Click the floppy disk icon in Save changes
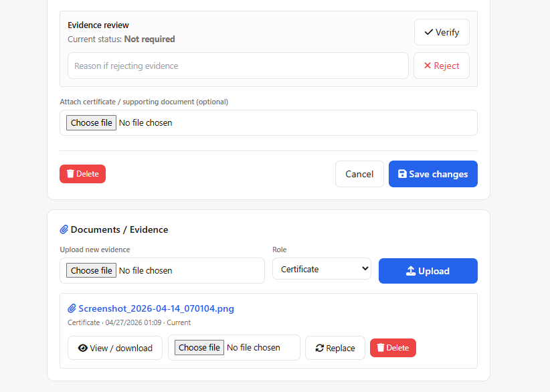This screenshot has height=392, width=550. tap(402, 174)
